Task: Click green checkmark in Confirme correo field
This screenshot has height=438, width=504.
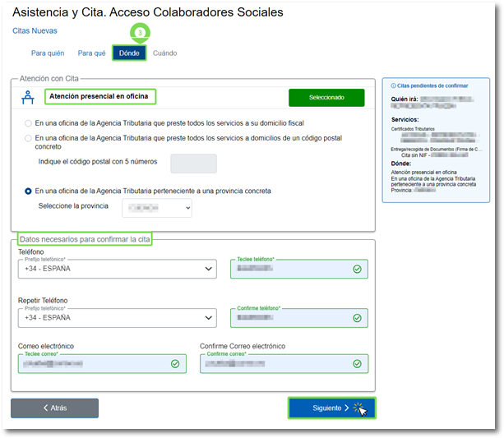Action: (x=357, y=363)
